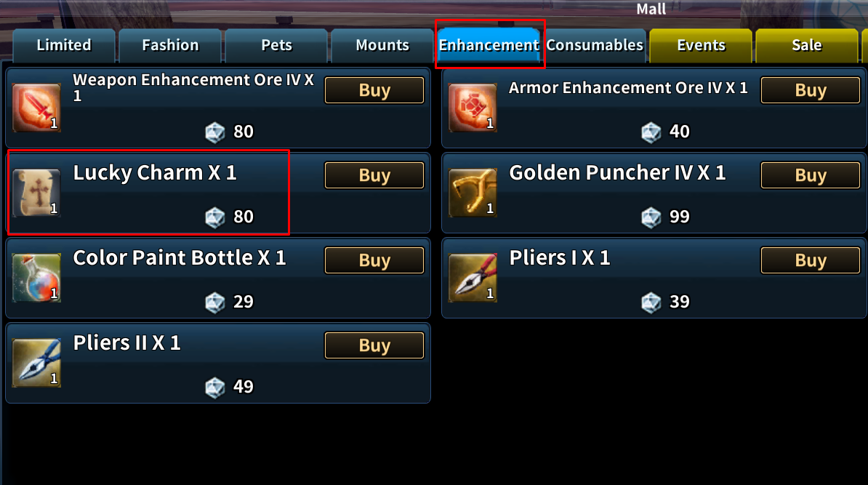Viewport: 868px width, 485px height.
Task: Select the Golden Puncher IV icon
Action: tap(473, 193)
